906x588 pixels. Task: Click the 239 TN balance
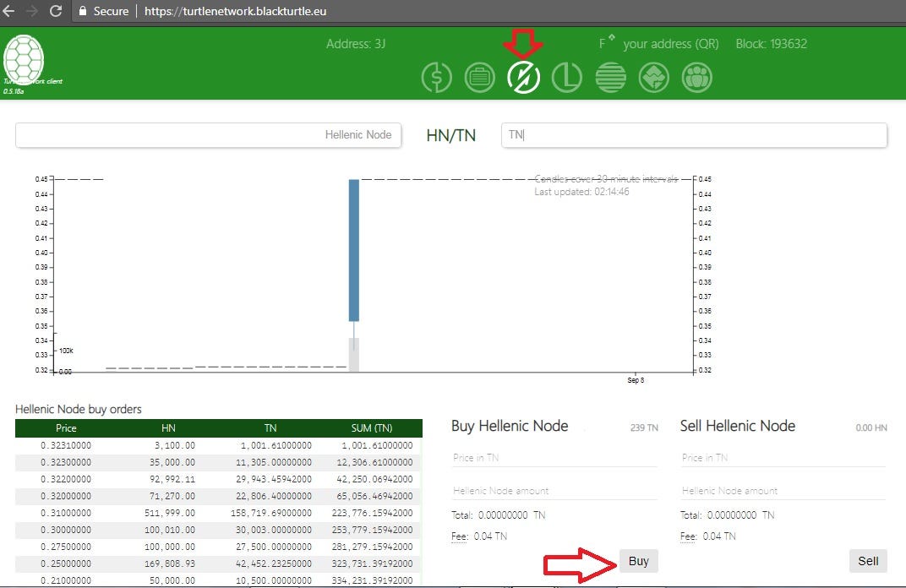pos(644,428)
